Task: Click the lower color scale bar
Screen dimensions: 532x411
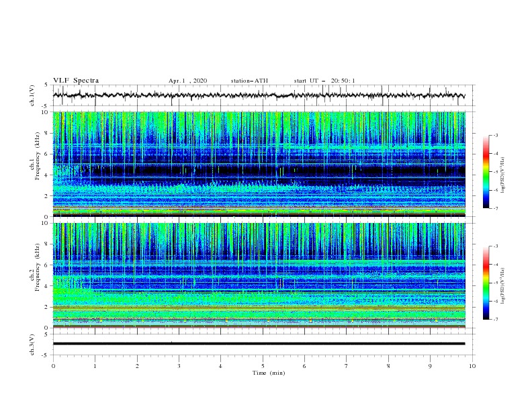Action: [486, 283]
